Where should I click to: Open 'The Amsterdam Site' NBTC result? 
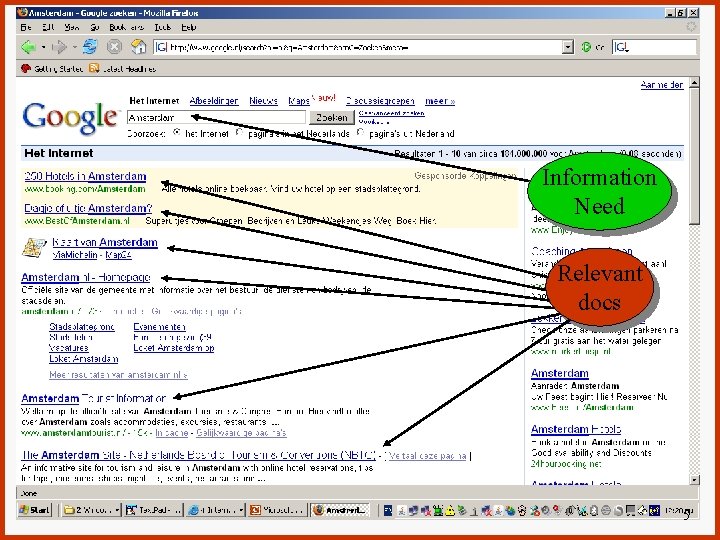click(x=198, y=455)
